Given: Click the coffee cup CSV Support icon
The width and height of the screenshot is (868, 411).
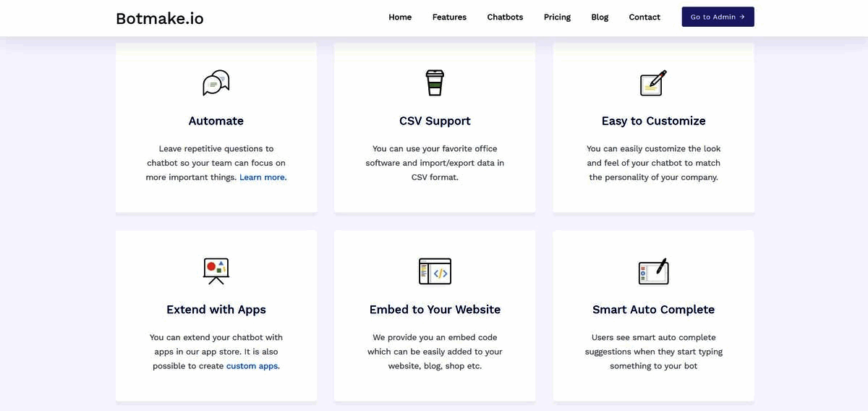Looking at the screenshot, I should tap(435, 83).
